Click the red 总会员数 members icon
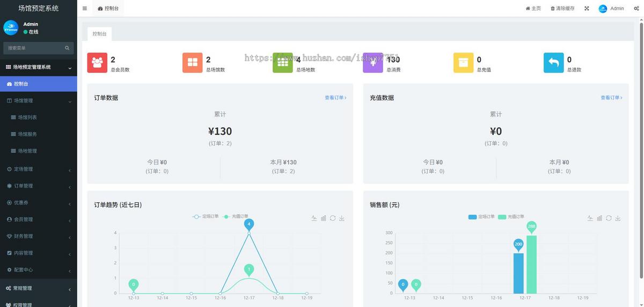Screen dimensions: 644x307 [97, 63]
